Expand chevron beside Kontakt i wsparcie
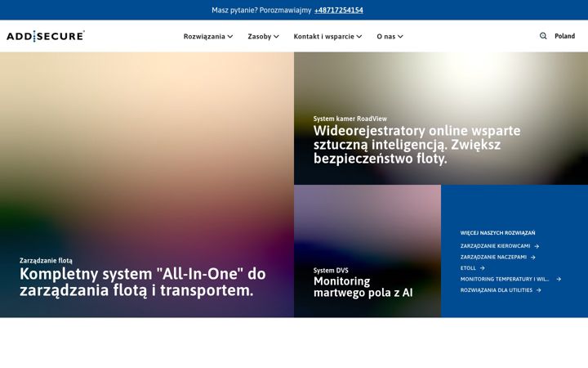 pyautogui.click(x=359, y=37)
